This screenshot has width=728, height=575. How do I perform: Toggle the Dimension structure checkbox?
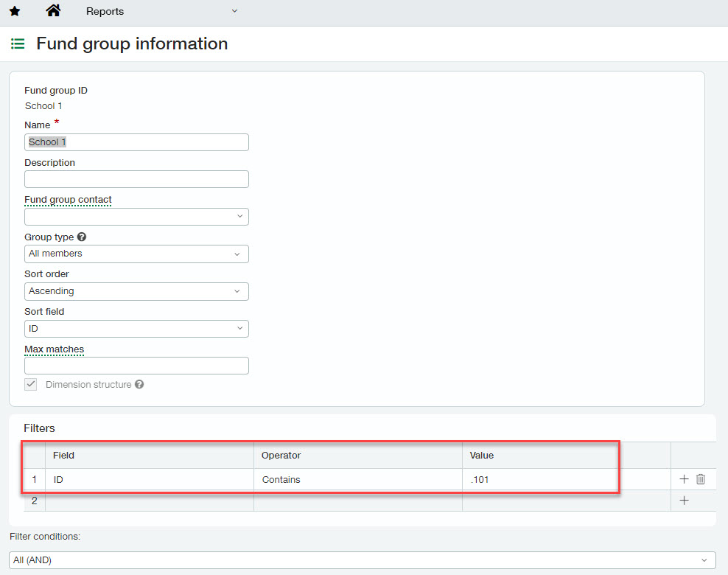point(30,384)
